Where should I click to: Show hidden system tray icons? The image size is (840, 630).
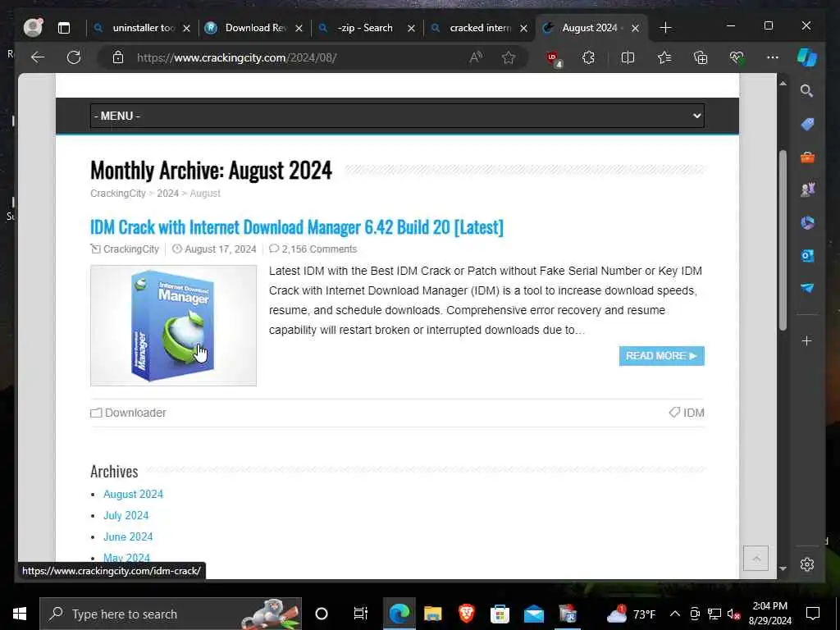point(675,614)
